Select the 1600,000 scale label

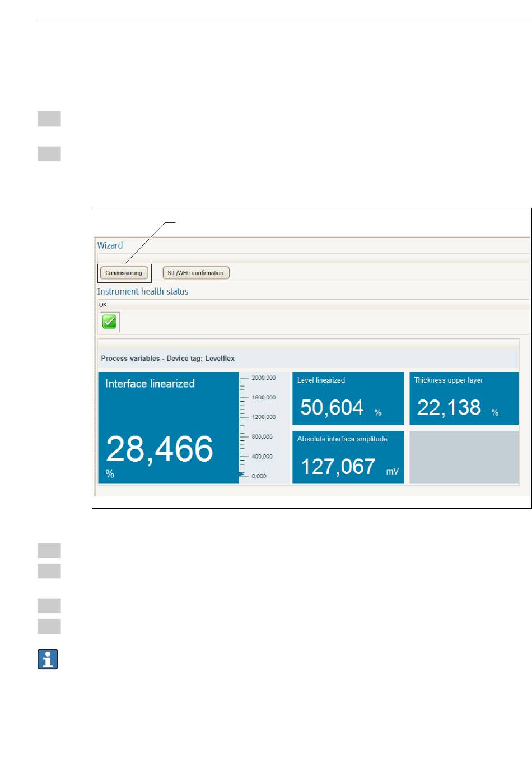click(x=263, y=398)
